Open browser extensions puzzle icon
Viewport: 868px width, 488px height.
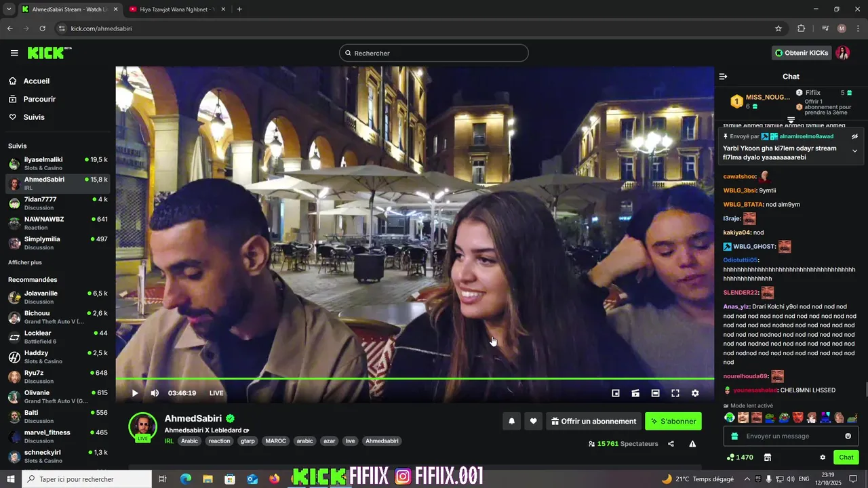[801, 28]
